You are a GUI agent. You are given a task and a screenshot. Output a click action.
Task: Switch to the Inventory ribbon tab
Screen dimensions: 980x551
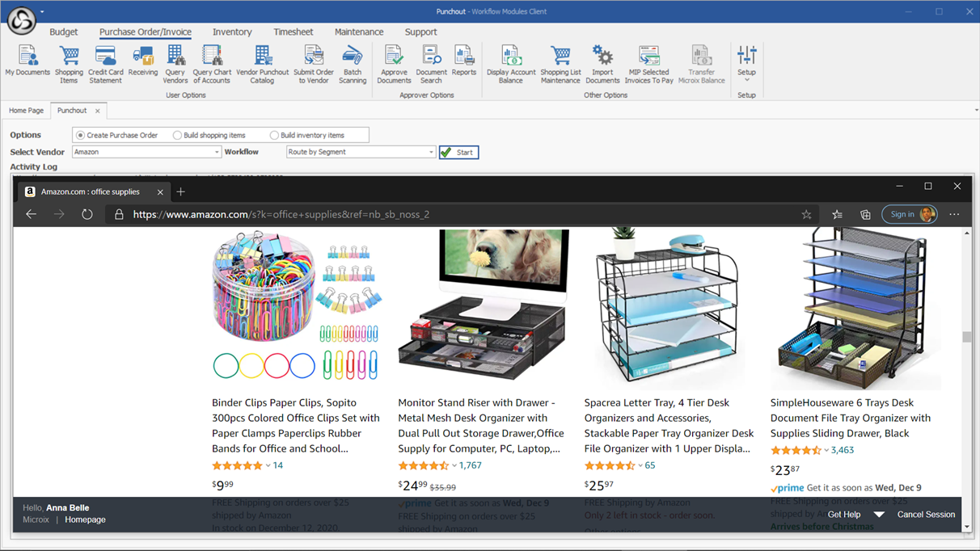pyautogui.click(x=232, y=32)
